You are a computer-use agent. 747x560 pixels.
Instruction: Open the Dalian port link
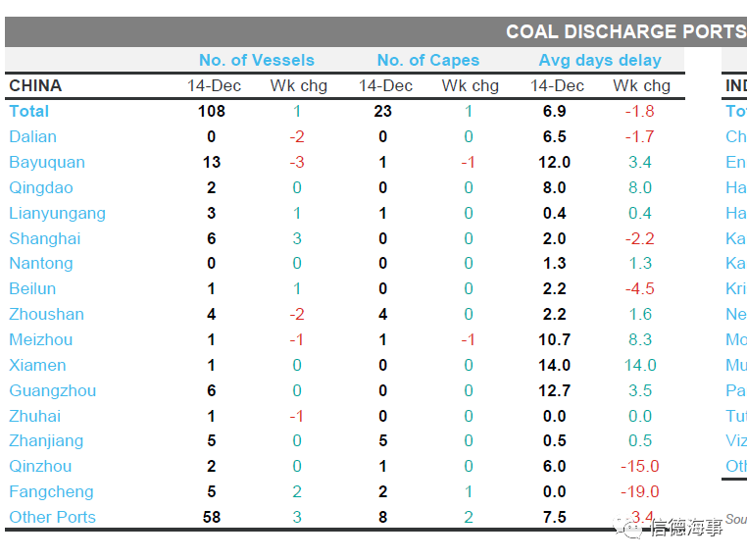tap(32, 136)
